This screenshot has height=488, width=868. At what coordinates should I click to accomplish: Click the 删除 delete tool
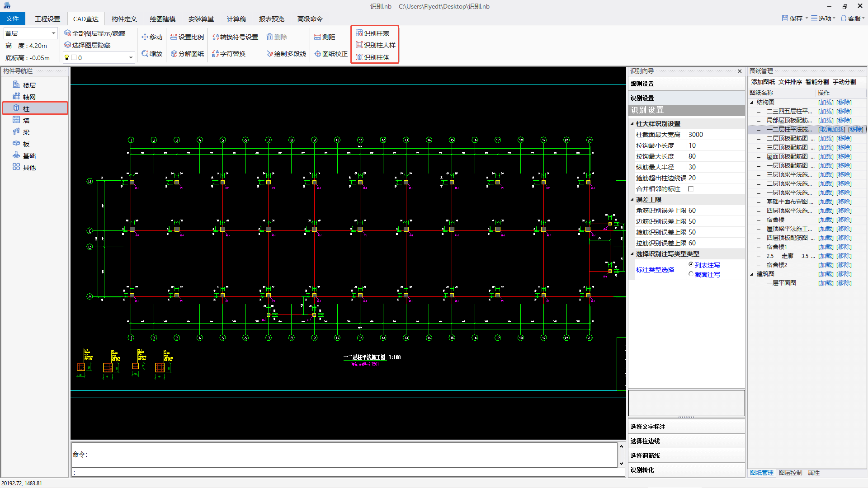pyautogui.click(x=277, y=37)
